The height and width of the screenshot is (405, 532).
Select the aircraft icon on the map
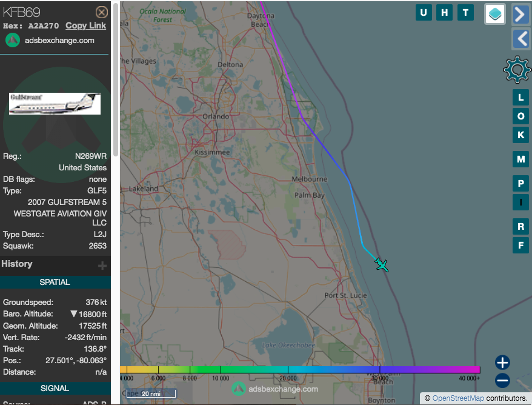tap(382, 265)
